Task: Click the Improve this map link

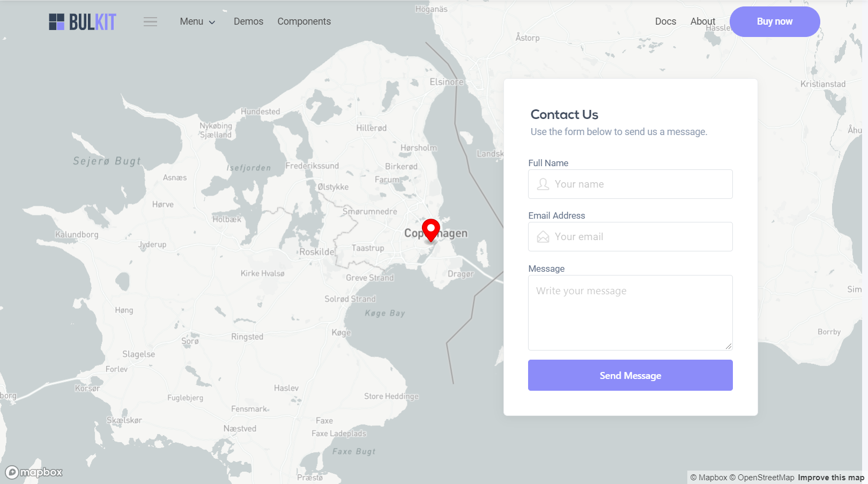Action: [x=830, y=478]
